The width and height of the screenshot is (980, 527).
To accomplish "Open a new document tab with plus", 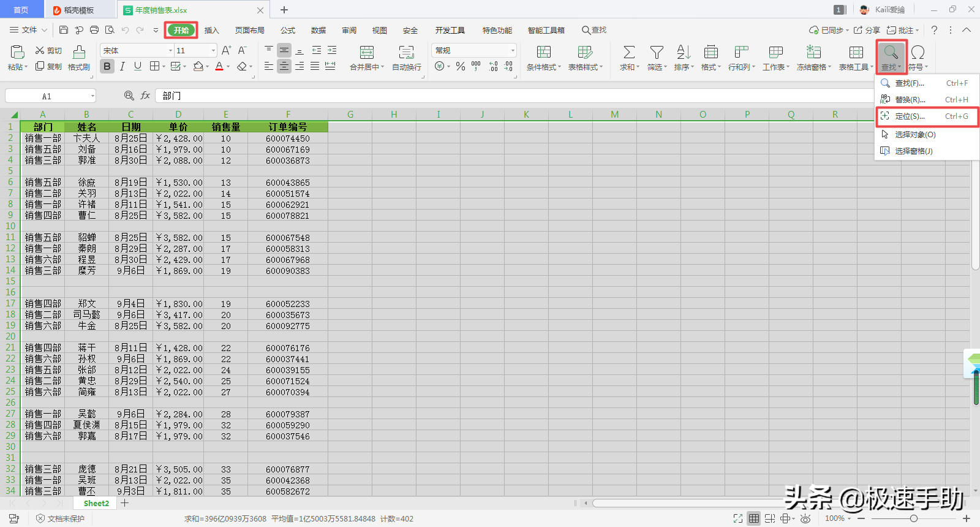I will [x=284, y=10].
